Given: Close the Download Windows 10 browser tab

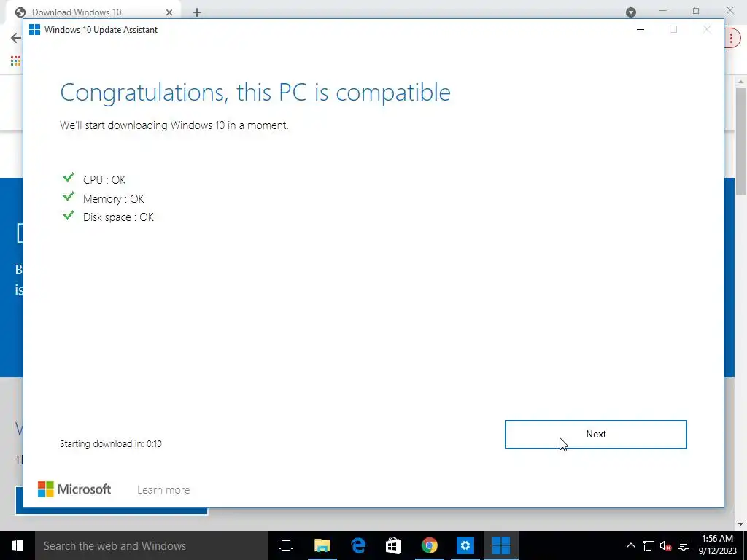Looking at the screenshot, I should click(x=169, y=12).
